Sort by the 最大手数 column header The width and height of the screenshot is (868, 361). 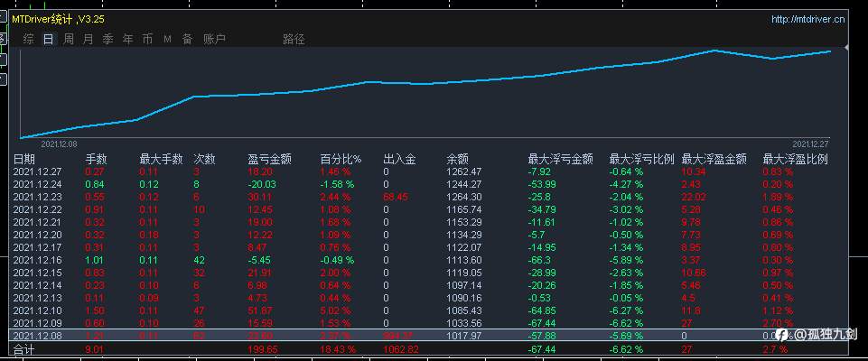pyautogui.click(x=161, y=159)
